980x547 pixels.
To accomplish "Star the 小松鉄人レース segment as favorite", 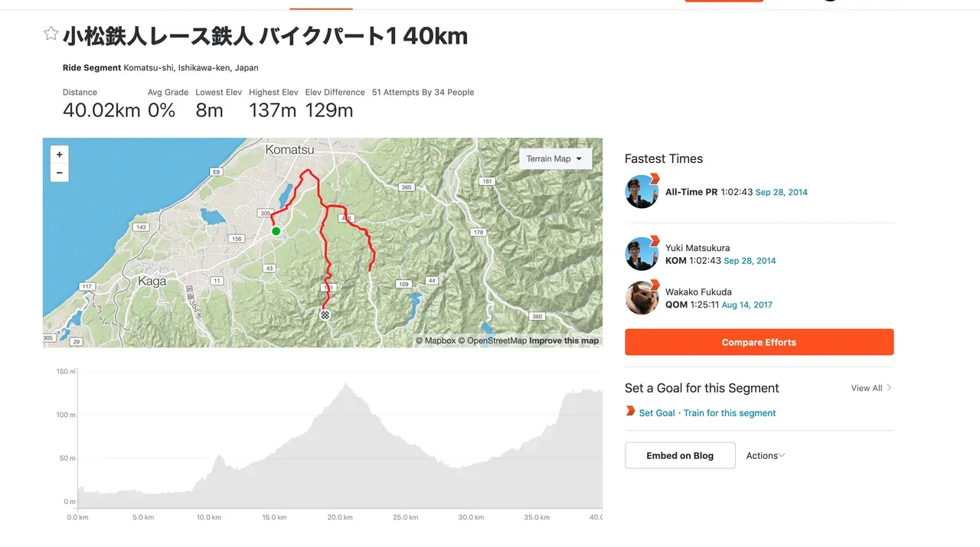I will pyautogui.click(x=51, y=34).
